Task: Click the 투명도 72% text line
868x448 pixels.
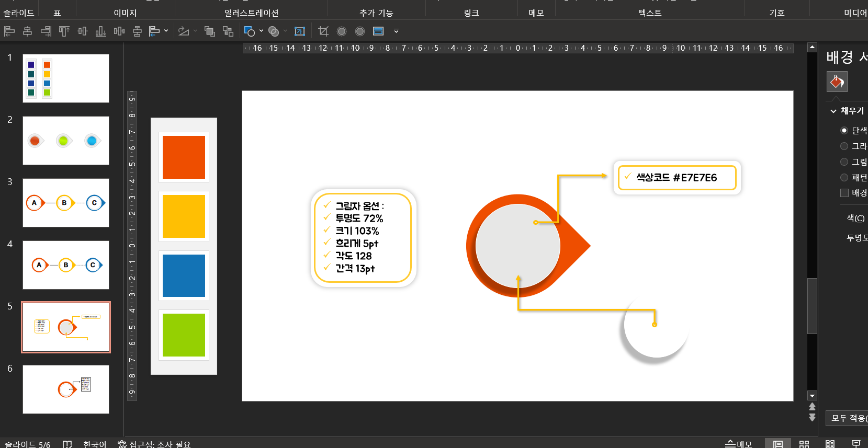Action: click(x=359, y=218)
